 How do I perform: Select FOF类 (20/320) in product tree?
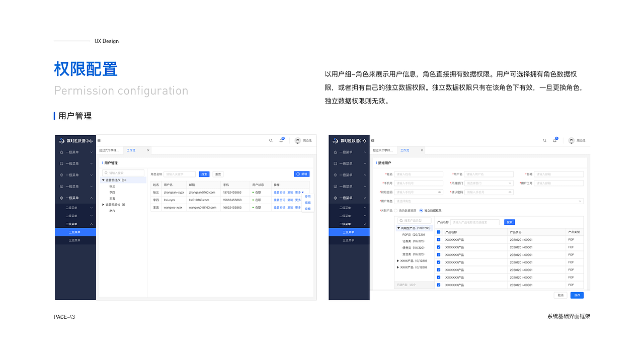(x=414, y=235)
